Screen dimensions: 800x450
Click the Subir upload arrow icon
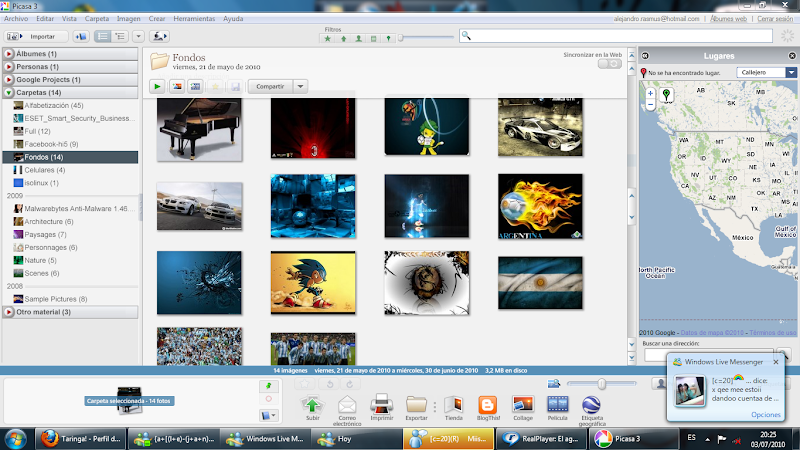point(312,407)
